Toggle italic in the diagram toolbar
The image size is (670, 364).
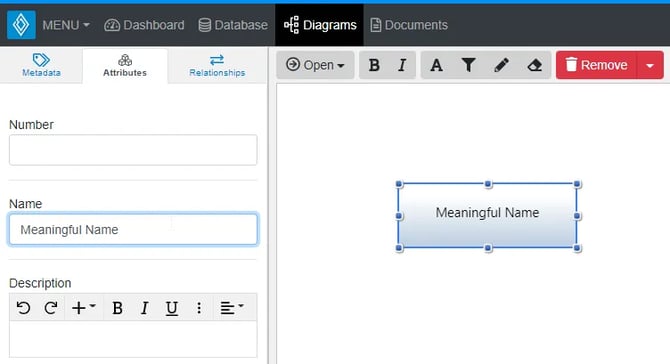tap(402, 65)
